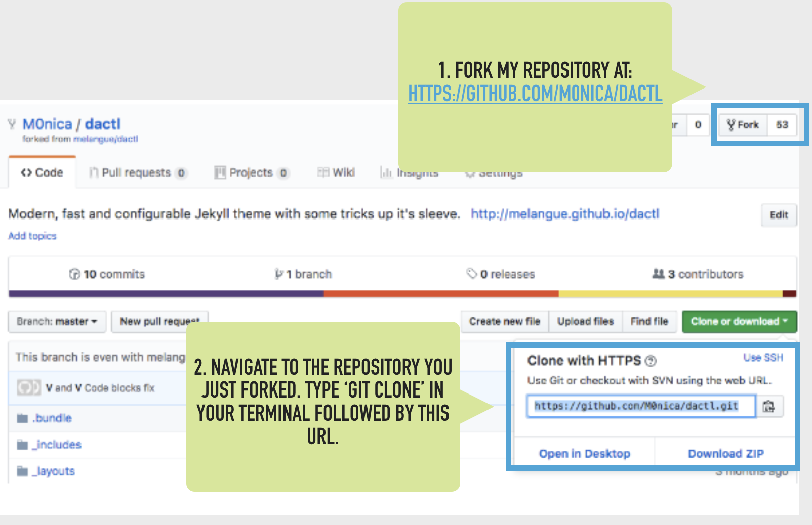Viewport: 812px width, 525px height.
Task: Click the _includes folder icon
Action: (22, 445)
